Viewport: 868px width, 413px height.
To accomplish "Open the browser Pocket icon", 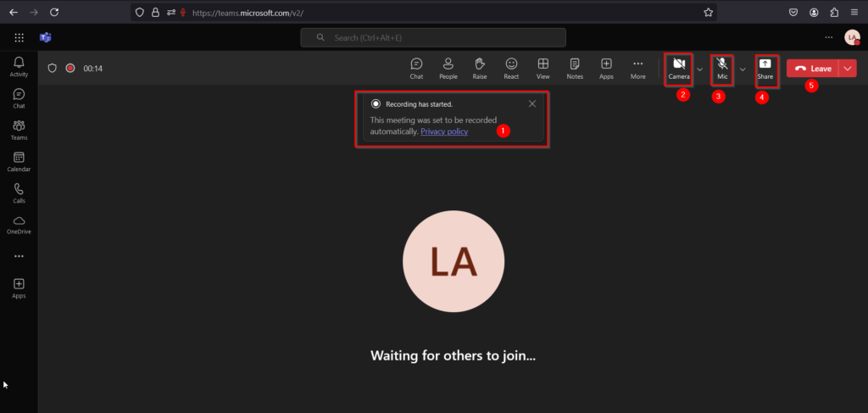I will click(x=793, y=12).
